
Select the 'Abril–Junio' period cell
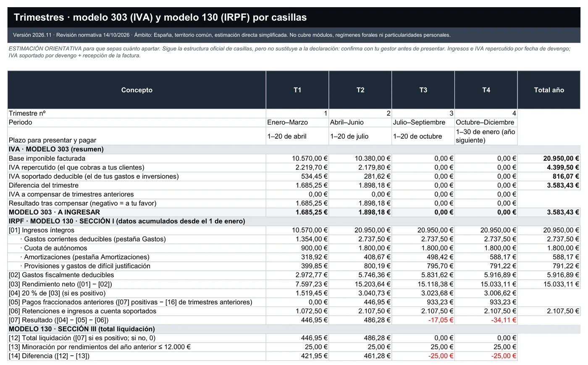[x=360, y=122]
